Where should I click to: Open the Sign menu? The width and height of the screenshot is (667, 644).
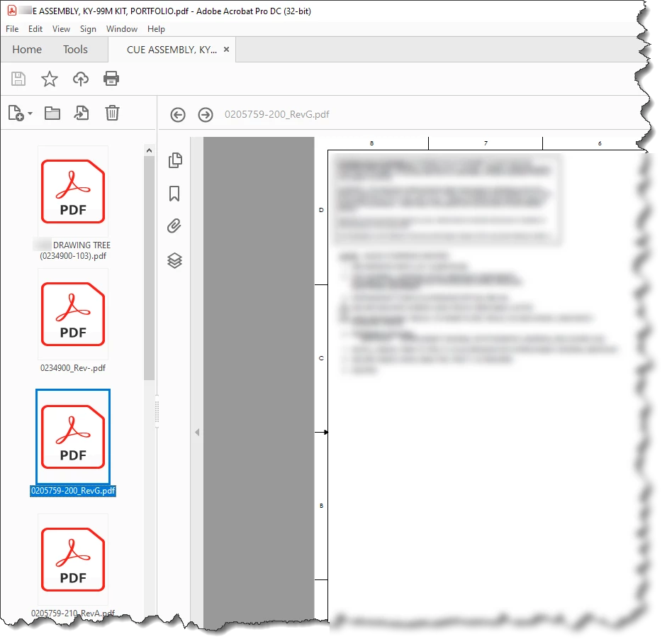point(88,29)
